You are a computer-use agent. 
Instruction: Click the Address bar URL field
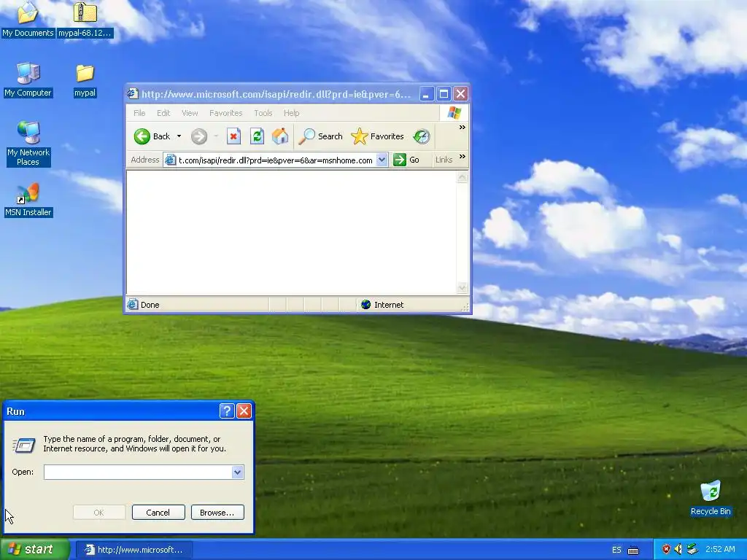(275, 160)
